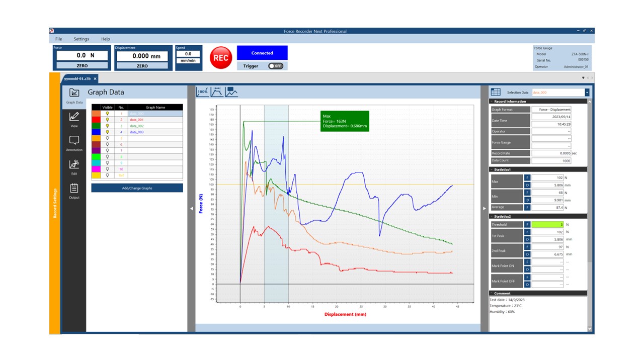Click the Threshold force value field
Image resolution: width=644 pixels, height=362 pixels.
click(x=547, y=225)
